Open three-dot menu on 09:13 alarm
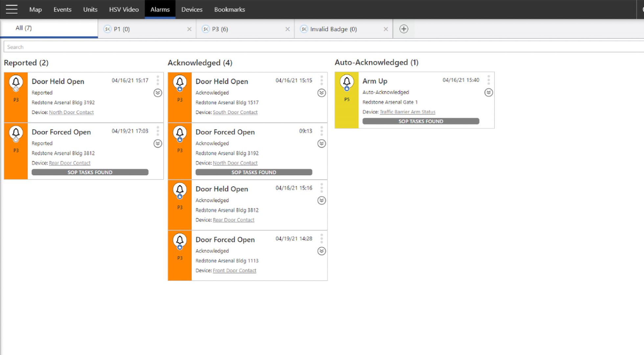644x355 pixels. (322, 131)
